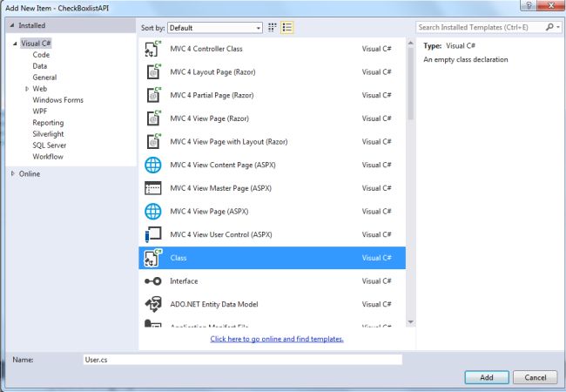Screen dimensions: 566x392
Task: Select the Workflow category
Action: point(48,157)
